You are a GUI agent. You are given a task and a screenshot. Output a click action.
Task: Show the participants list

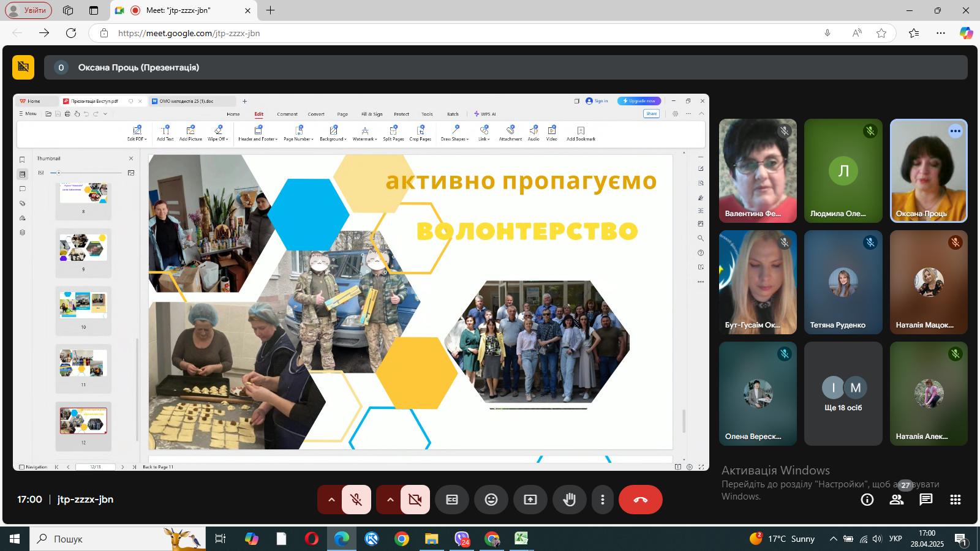pos(896,500)
